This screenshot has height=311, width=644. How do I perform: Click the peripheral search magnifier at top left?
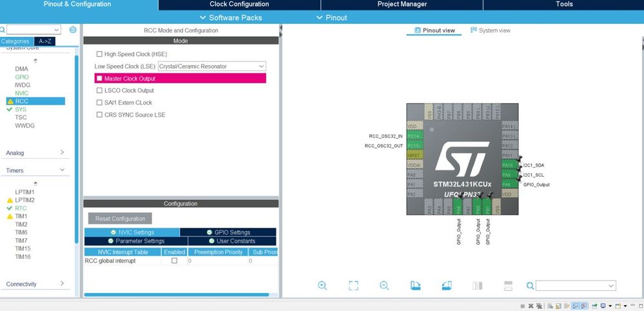[x=3, y=30]
